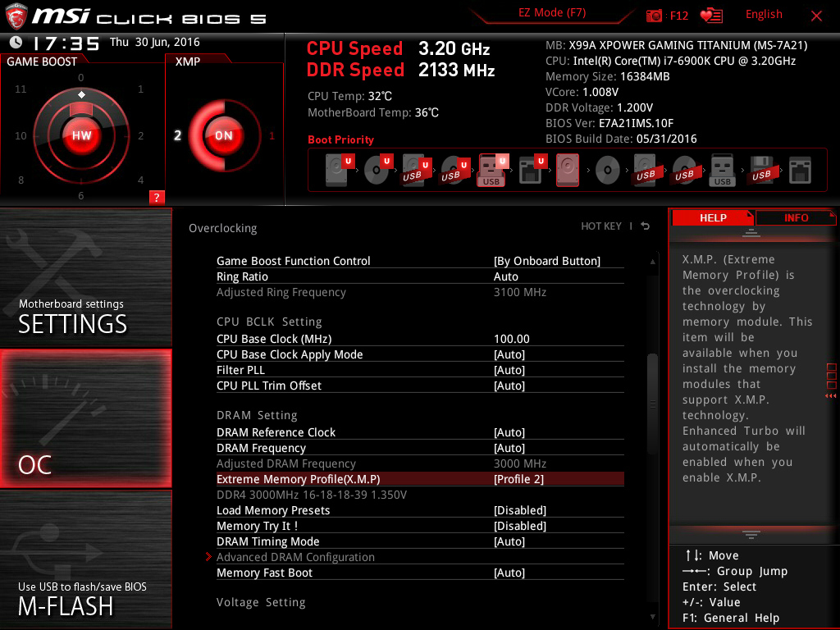Open the favorites heart icon

pos(711,16)
